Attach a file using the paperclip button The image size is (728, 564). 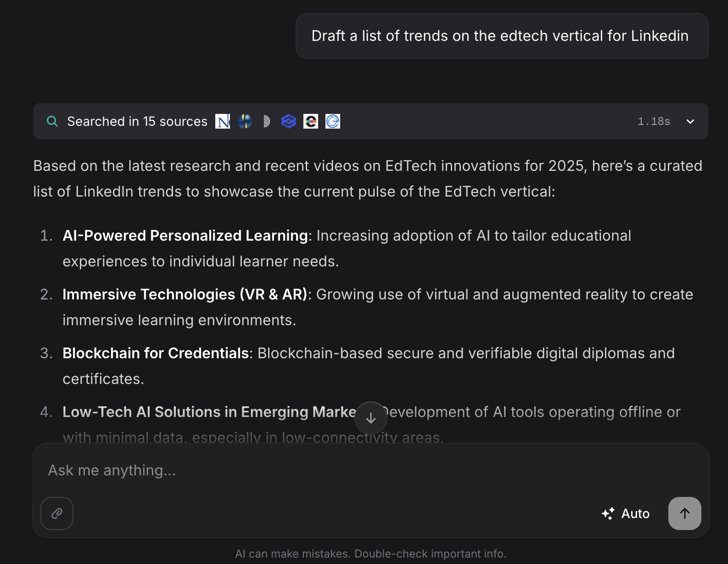tap(57, 513)
